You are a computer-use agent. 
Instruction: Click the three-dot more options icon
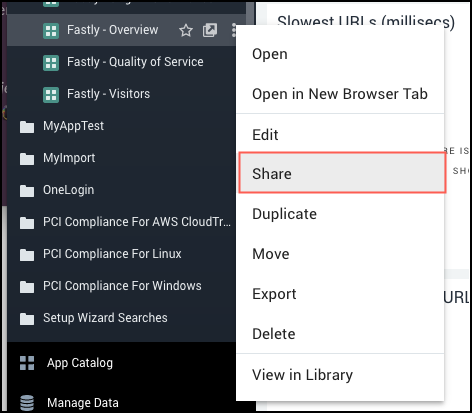pyautogui.click(x=234, y=30)
